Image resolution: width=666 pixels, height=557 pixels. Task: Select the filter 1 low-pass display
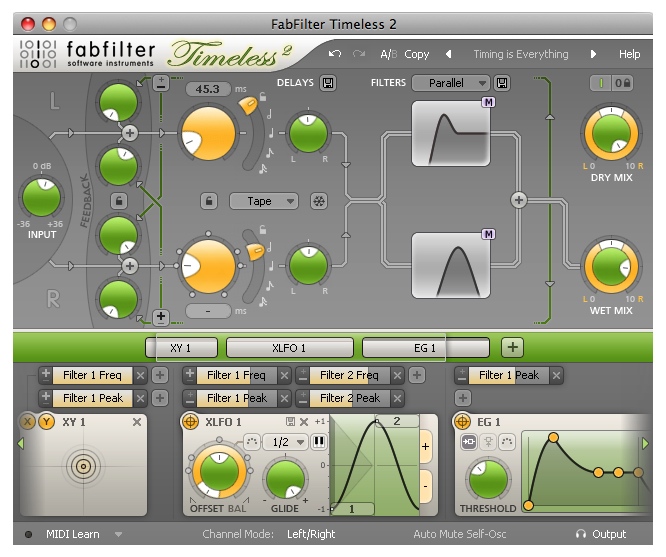point(451,133)
